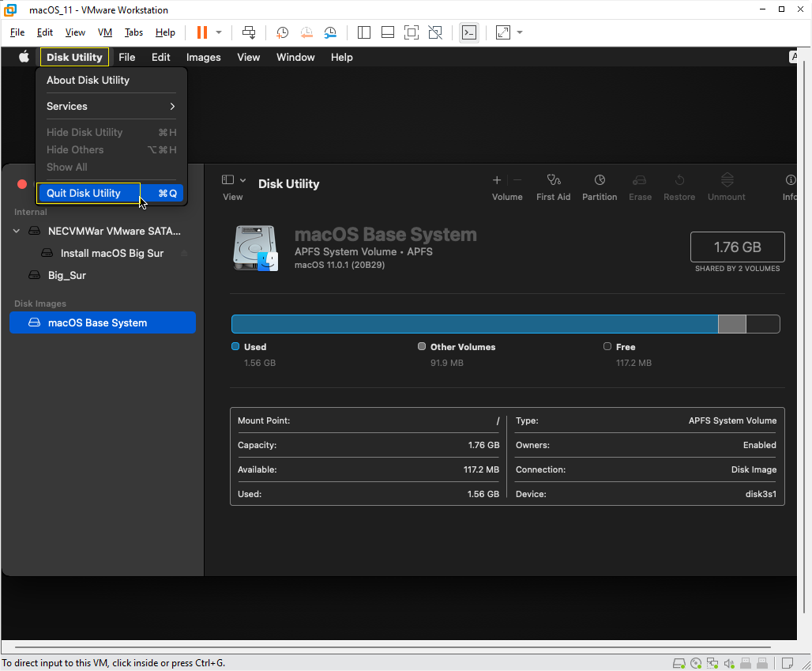Open the View dropdown chevron in Disk Utility
This screenshot has height=671, width=812.
pyautogui.click(x=242, y=179)
